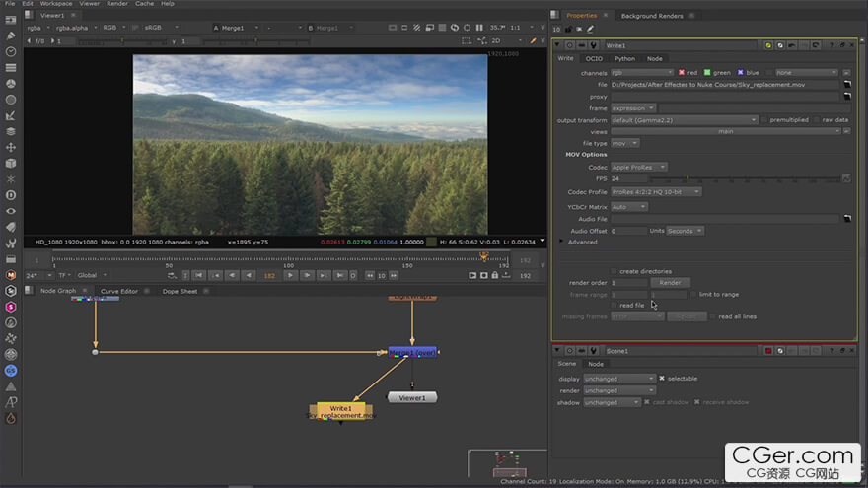Open the file type mov dropdown
Image resolution: width=868 pixels, height=488 pixels.
pyautogui.click(x=625, y=143)
